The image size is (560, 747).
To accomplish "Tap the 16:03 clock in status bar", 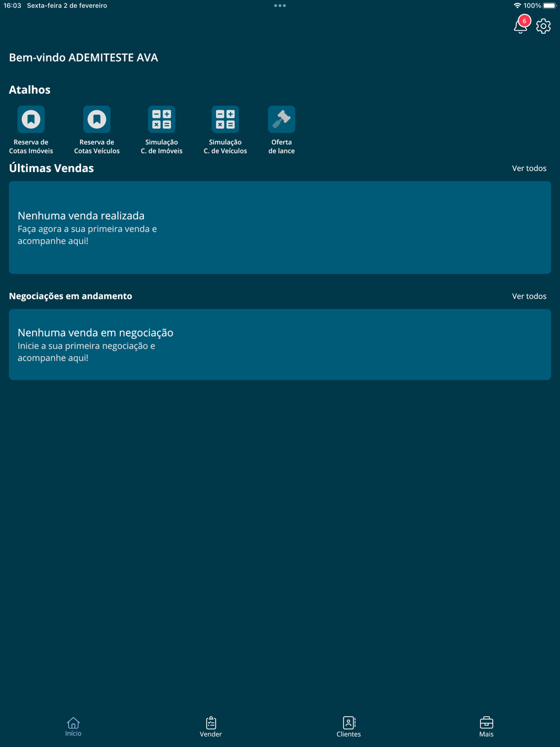I will (x=12, y=6).
